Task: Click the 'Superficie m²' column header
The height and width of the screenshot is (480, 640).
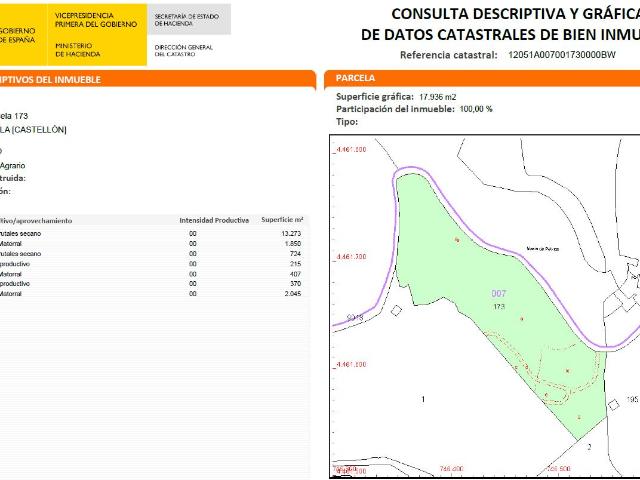Action: pos(282,220)
